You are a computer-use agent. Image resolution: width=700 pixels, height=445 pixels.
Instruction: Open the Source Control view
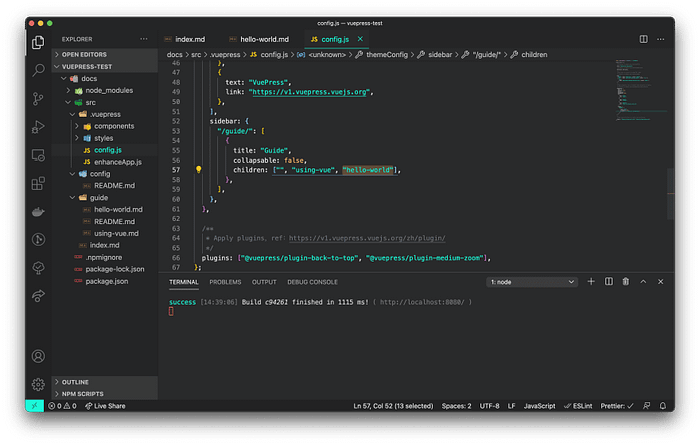coord(38,99)
